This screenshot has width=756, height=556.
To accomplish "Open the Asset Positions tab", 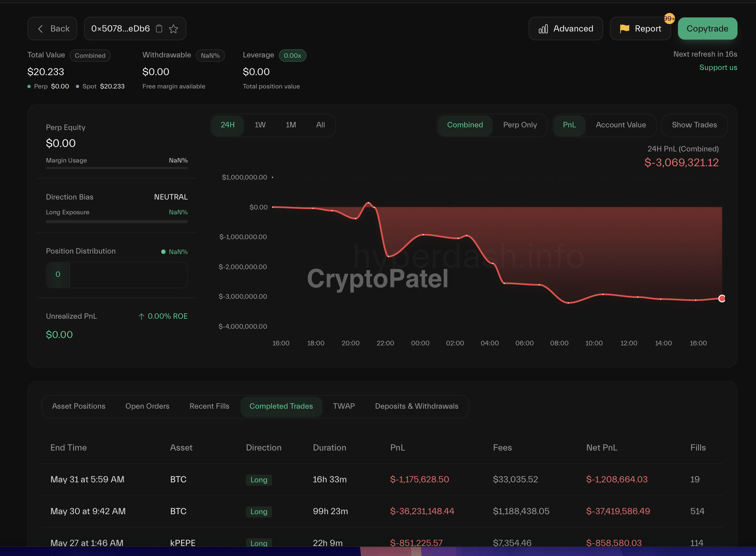I will coord(79,406).
